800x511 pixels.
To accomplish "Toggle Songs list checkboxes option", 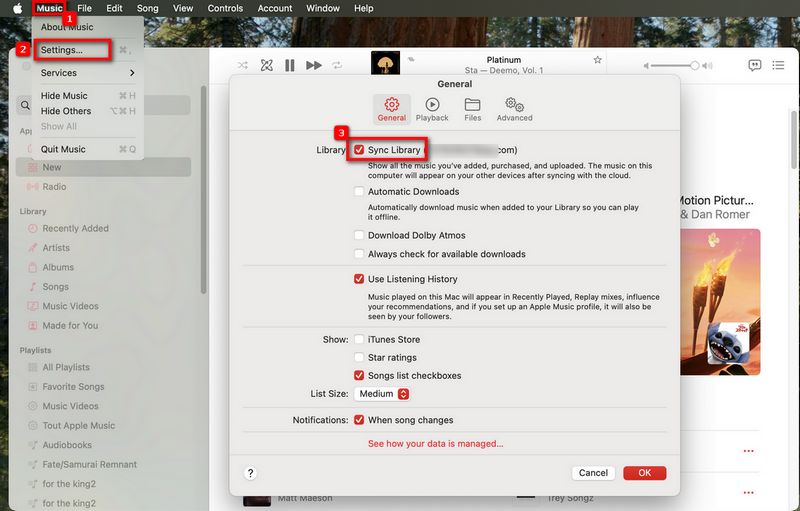I will point(359,375).
